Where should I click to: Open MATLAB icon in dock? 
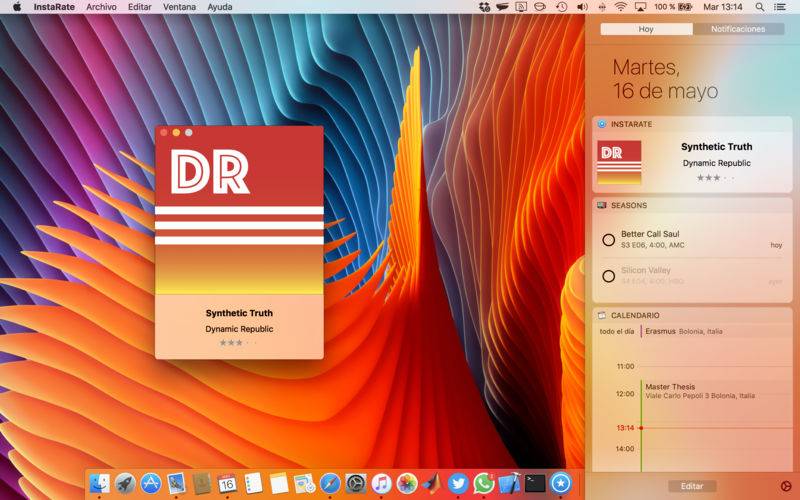pyautogui.click(x=432, y=483)
